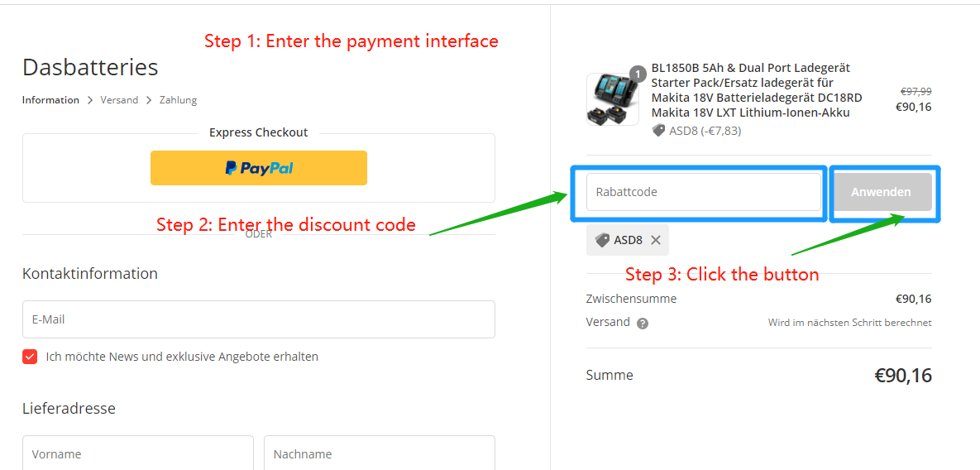Switch to the Versand breadcrumb step
Image resolution: width=980 pixels, height=470 pixels.
pyautogui.click(x=119, y=100)
